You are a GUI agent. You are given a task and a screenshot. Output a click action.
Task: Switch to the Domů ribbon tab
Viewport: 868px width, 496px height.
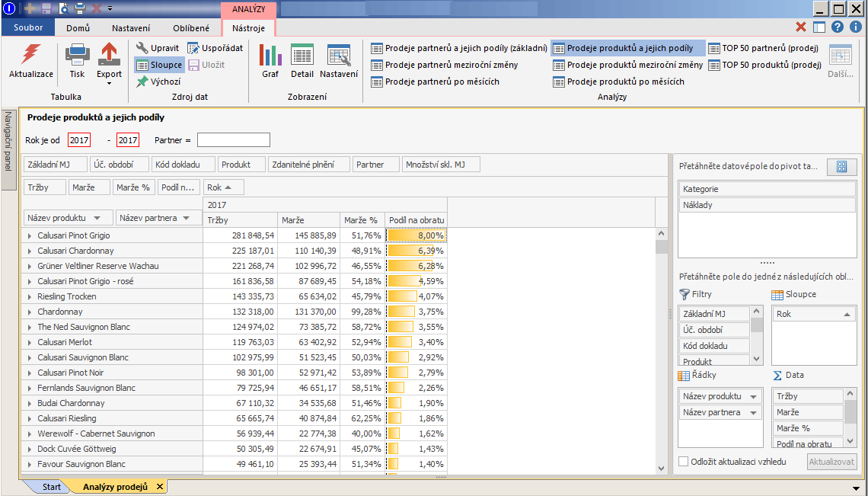point(78,28)
